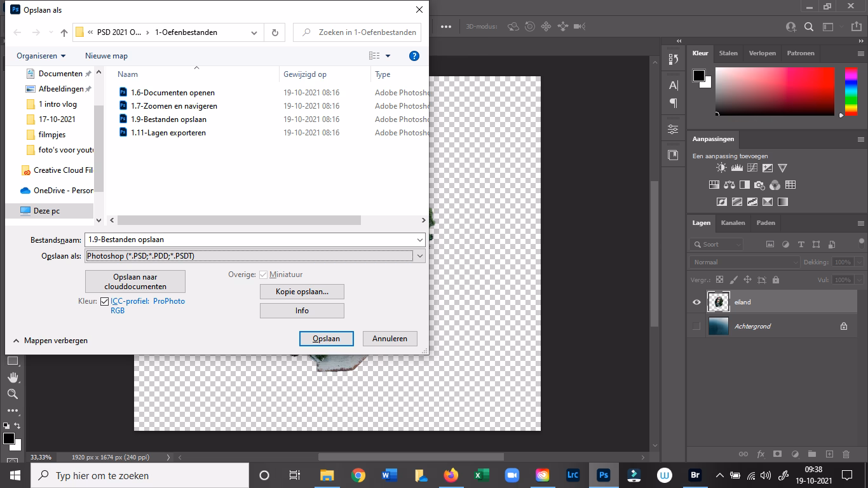Open the Libraries panel icon
This screenshot has width=868, height=488.
click(x=674, y=153)
